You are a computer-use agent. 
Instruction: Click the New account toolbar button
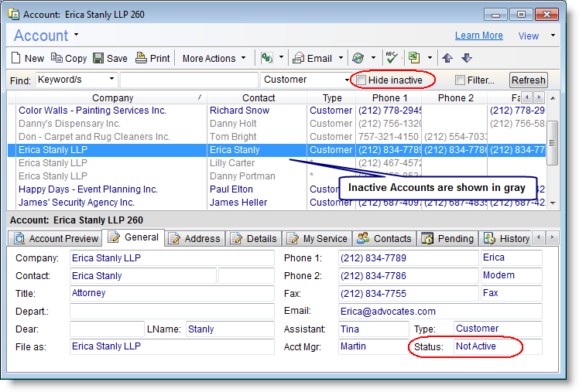pyautogui.click(x=27, y=58)
